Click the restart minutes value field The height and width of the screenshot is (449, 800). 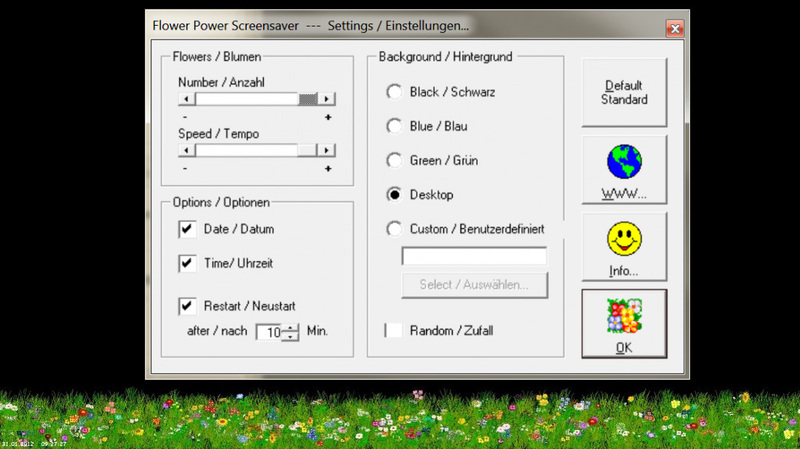point(269,332)
